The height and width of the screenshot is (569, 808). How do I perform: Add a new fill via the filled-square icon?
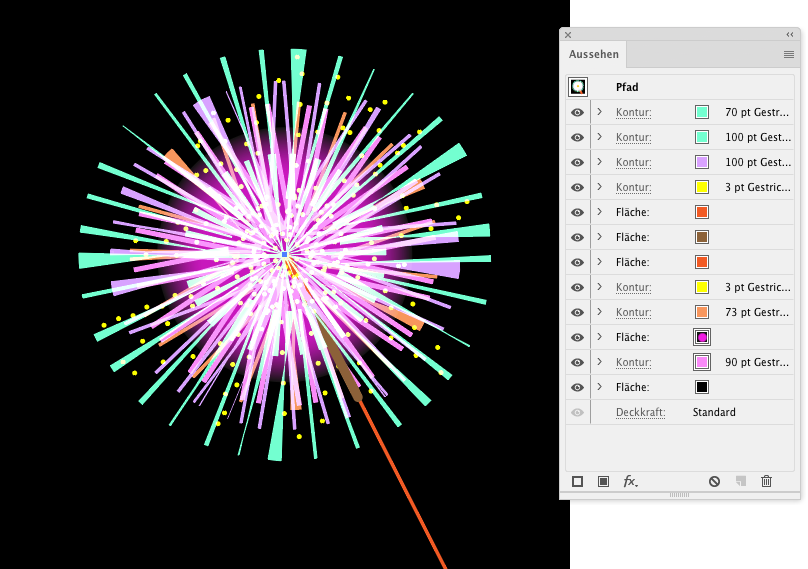click(603, 481)
